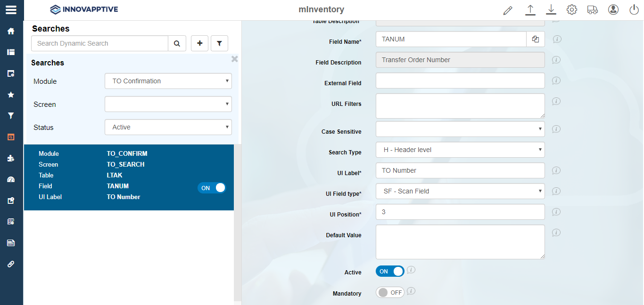Click the power logout icon

[634, 10]
